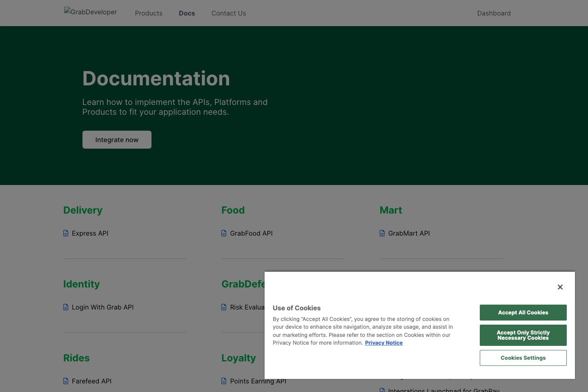Open the Products menu

pyautogui.click(x=149, y=13)
